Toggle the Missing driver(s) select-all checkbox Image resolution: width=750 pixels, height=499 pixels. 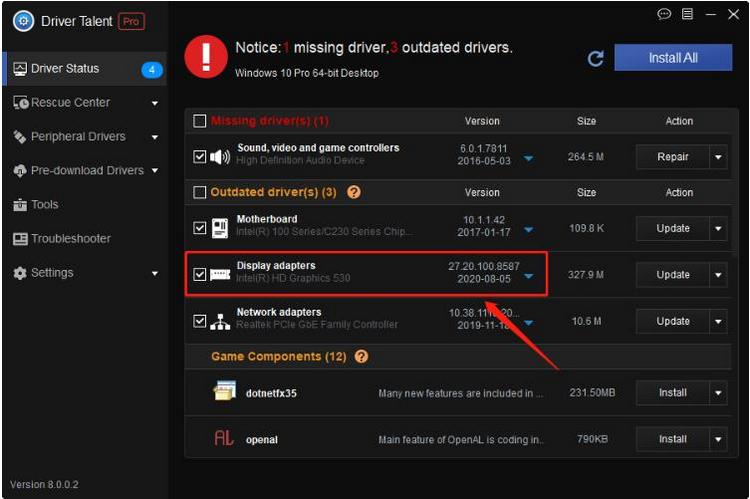coord(199,121)
